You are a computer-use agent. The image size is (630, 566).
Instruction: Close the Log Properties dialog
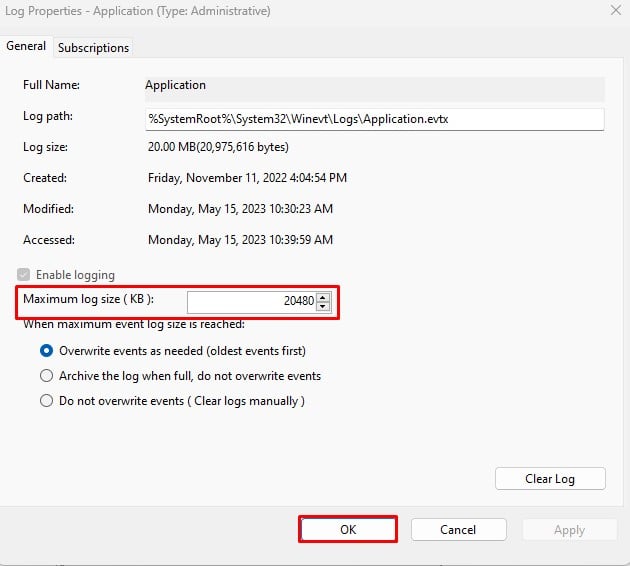click(x=612, y=10)
